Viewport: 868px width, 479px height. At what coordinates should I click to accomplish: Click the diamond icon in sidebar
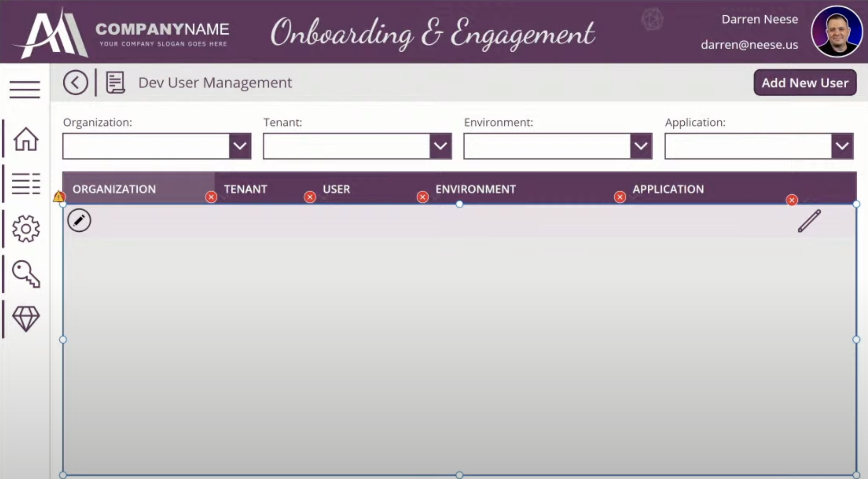coord(26,318)
